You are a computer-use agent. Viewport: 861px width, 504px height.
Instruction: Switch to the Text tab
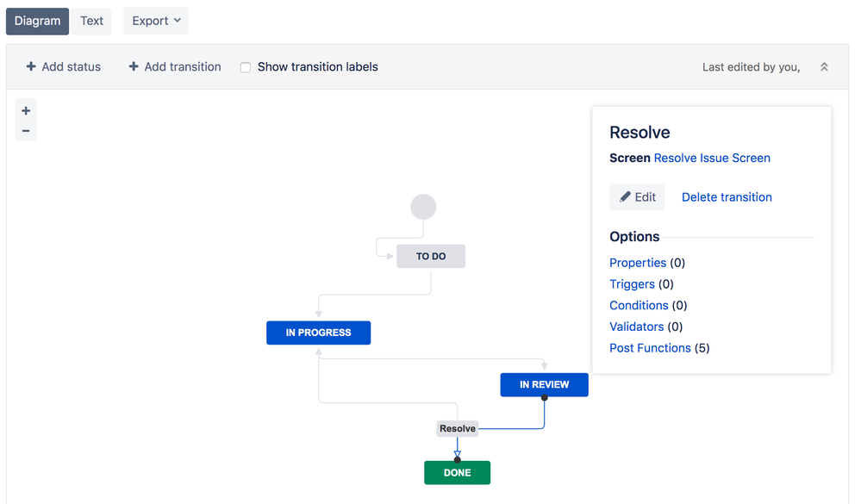coord(91,21)
